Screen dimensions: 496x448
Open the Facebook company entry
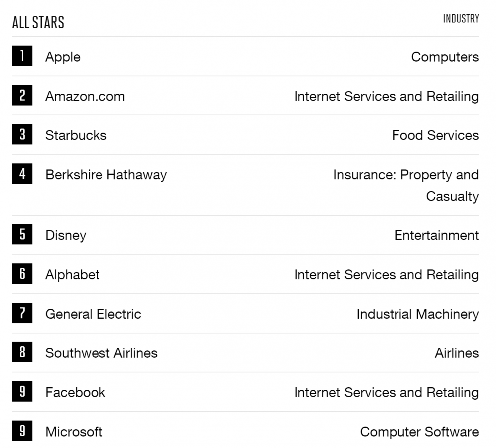(x=75, y=393)
